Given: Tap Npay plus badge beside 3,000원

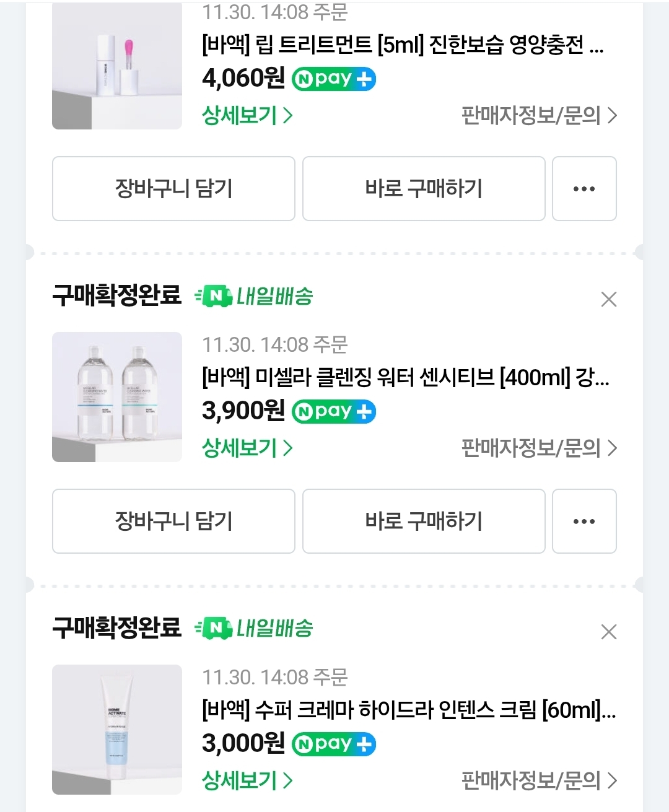Looking at the screenshot, I should 334,744.
